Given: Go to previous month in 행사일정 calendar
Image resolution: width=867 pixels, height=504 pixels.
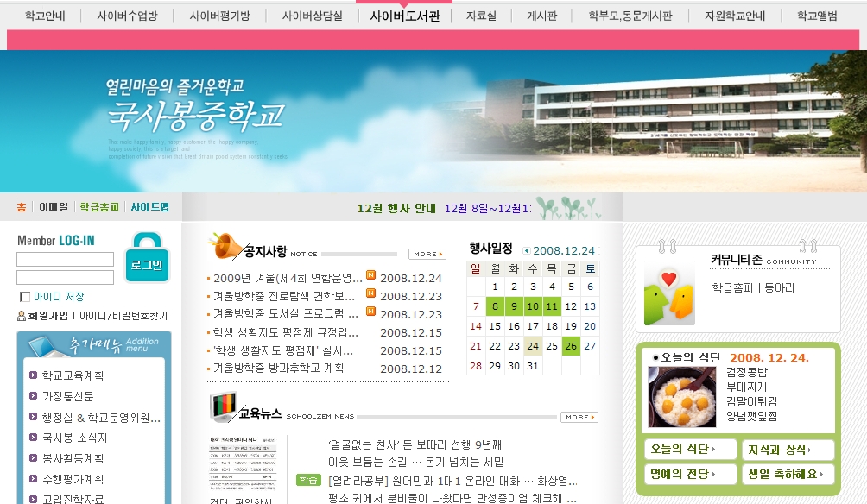Looking at the screenshot, I should (x=527, y=251).
